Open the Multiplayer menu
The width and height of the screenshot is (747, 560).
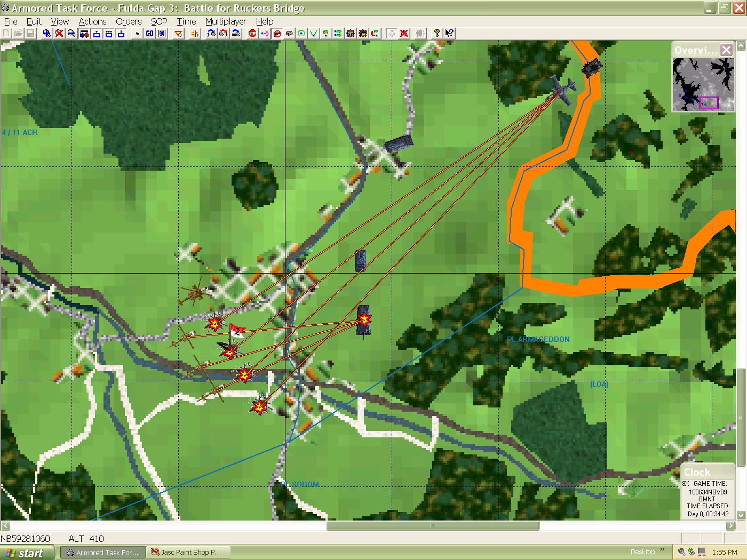226,21
